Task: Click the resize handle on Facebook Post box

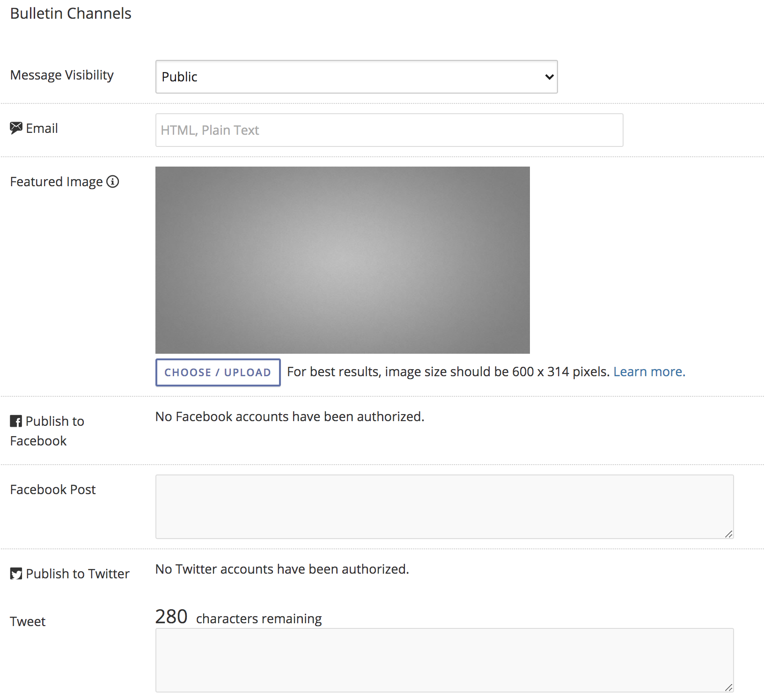Action: (x=728, y=534)
